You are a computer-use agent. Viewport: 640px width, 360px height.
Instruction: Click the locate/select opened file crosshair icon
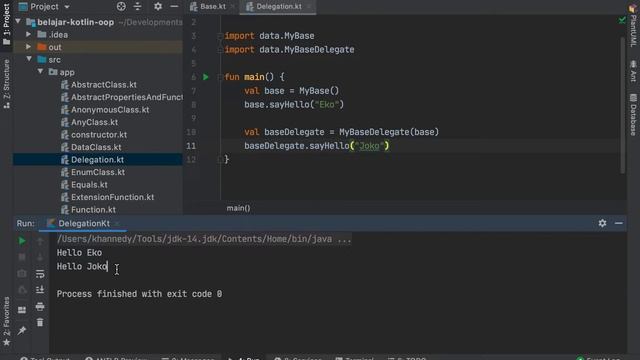tap(121, 7)
